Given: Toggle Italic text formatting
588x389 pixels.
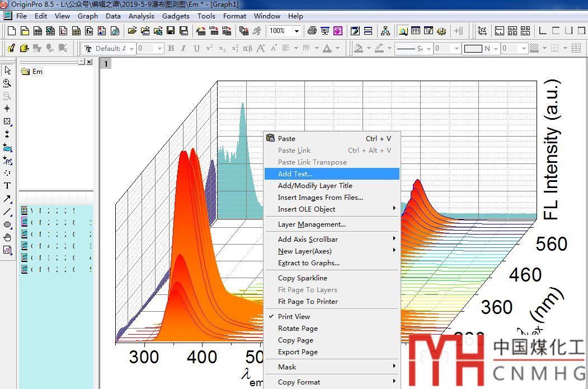Looking at the screenshot, I should coord(184,49).
